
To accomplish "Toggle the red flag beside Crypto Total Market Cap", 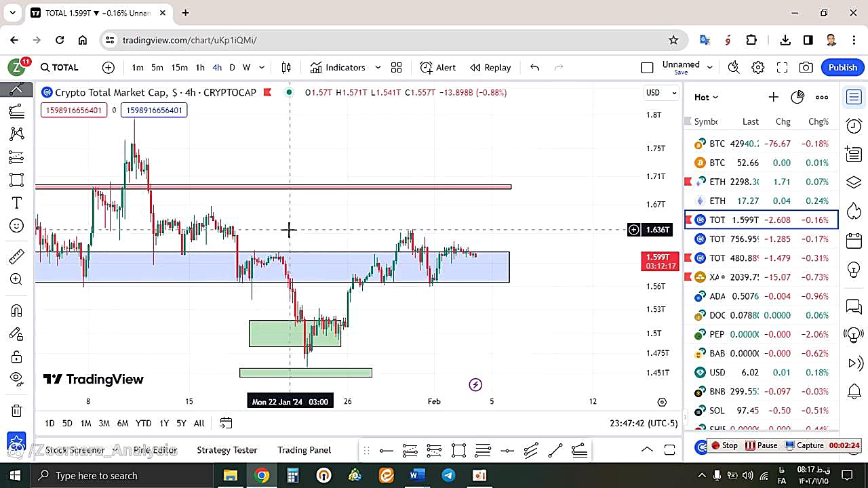I will tap(268, 92).
